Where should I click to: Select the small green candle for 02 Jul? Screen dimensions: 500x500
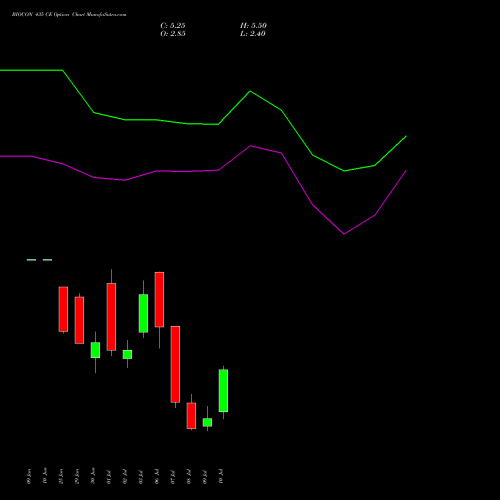pos(127,354)
